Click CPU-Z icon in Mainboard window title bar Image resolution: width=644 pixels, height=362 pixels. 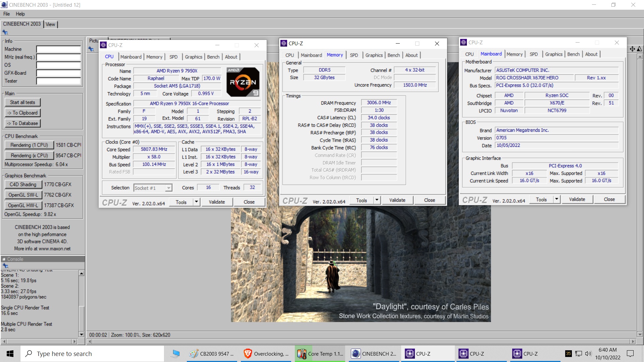[464, 42]
